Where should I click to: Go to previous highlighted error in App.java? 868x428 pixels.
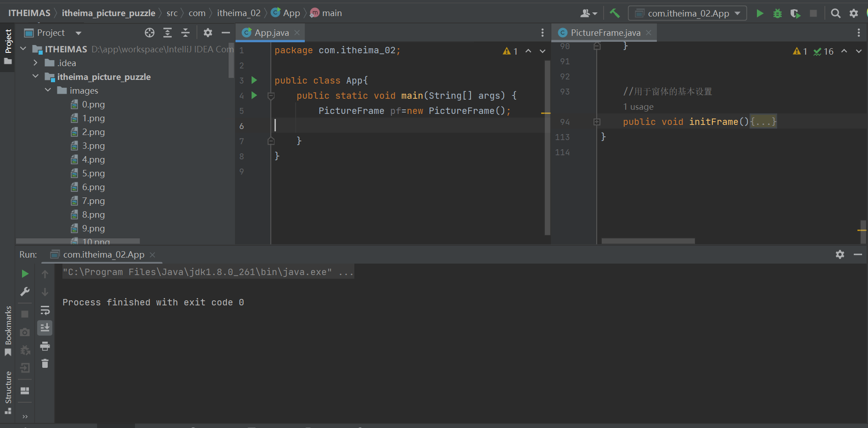coord(528,51)
